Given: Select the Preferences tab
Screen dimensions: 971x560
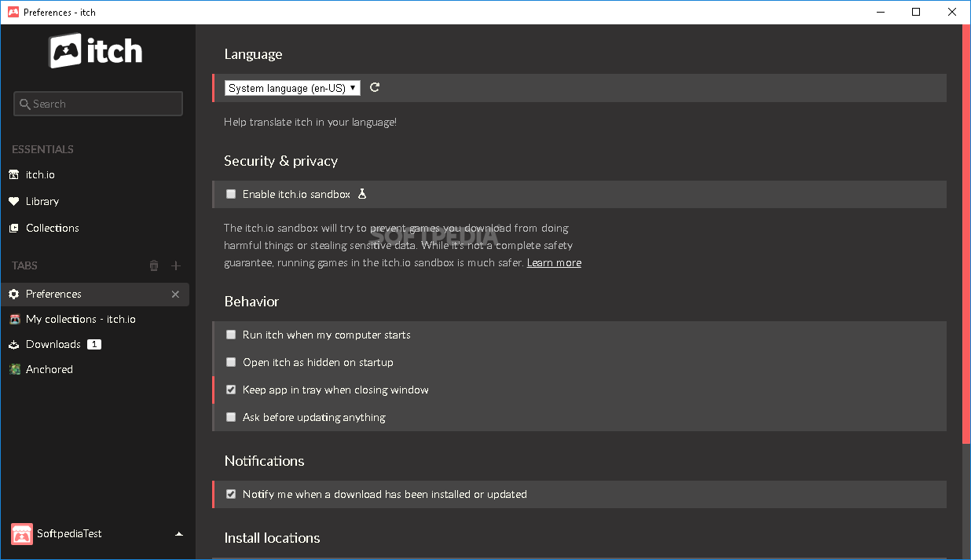Looking at the screenshot, I should 94,294.
